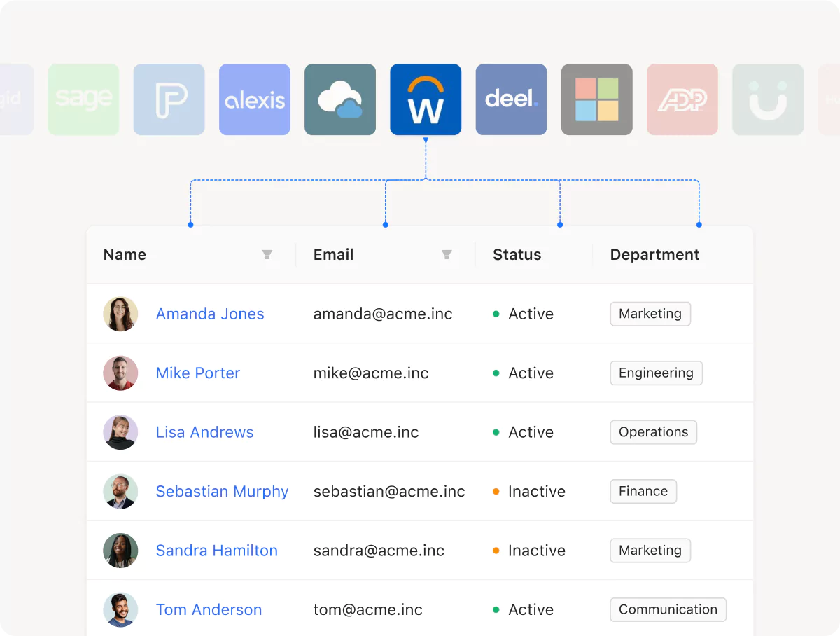Open the Email column filter
The height and width of the screenshot is (636, 840).
447,255
